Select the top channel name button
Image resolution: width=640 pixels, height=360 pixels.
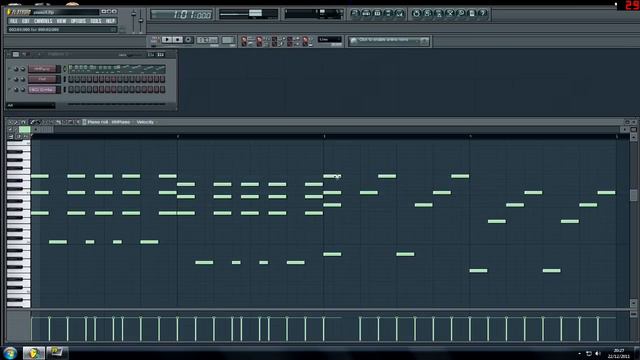(42, 69)
